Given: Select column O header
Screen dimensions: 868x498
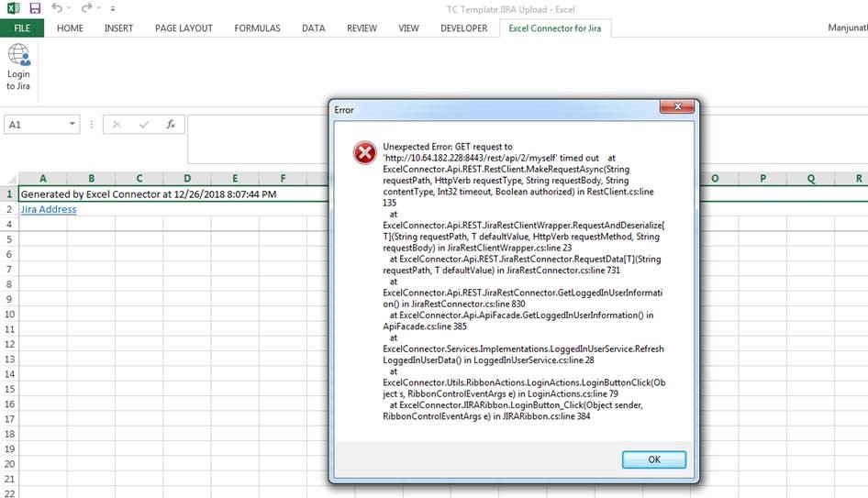Looking at the screenshot, I should click(715, 178).
